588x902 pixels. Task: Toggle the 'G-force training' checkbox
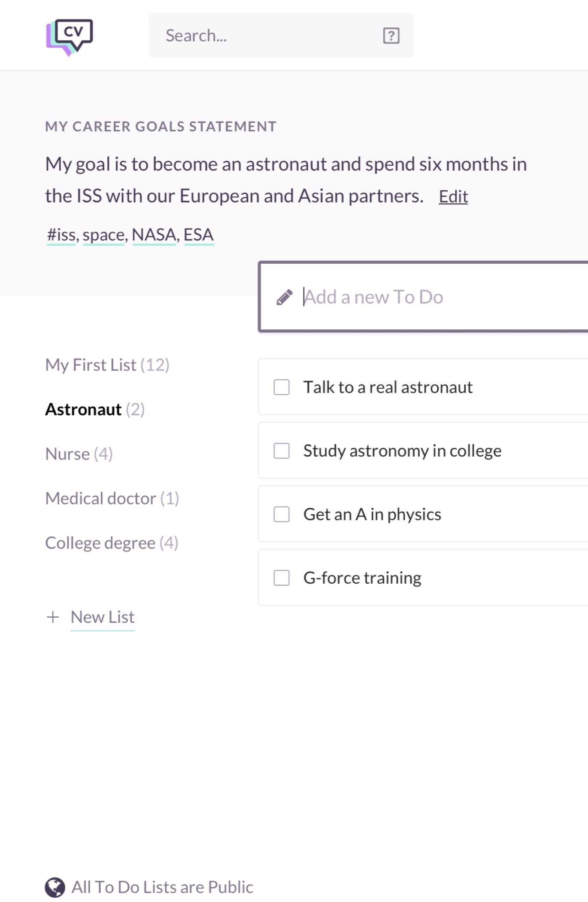(282, 578)
